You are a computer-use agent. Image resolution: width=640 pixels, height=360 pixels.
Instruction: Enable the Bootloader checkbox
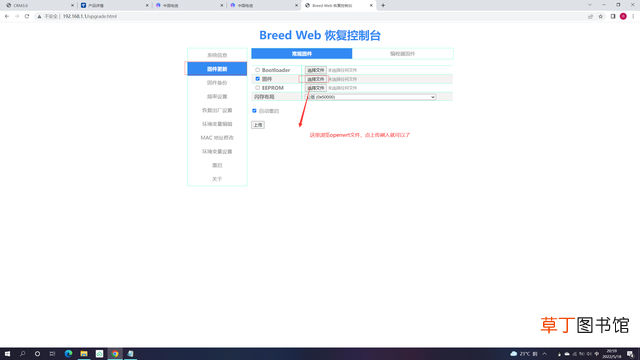click(258, 70)
